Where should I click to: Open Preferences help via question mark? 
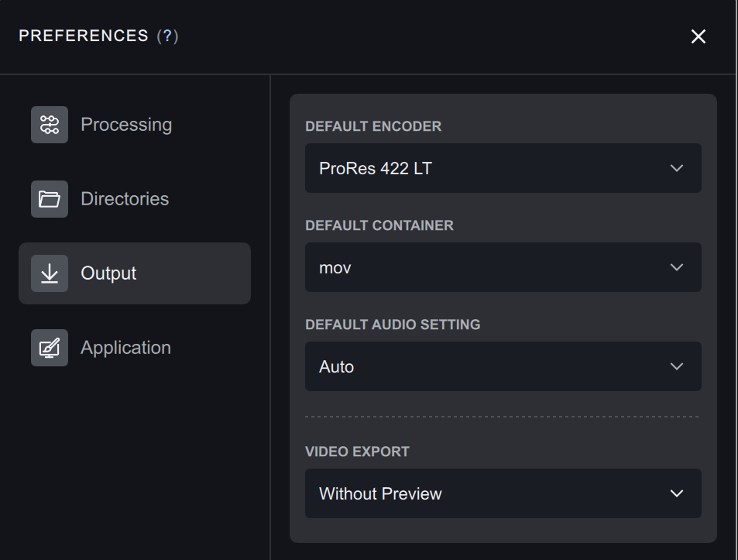[x=167, y=36]
